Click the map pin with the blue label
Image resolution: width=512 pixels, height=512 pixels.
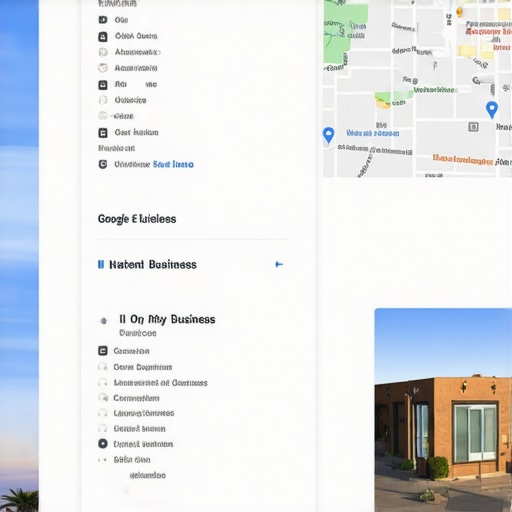(x=328, y=135)
